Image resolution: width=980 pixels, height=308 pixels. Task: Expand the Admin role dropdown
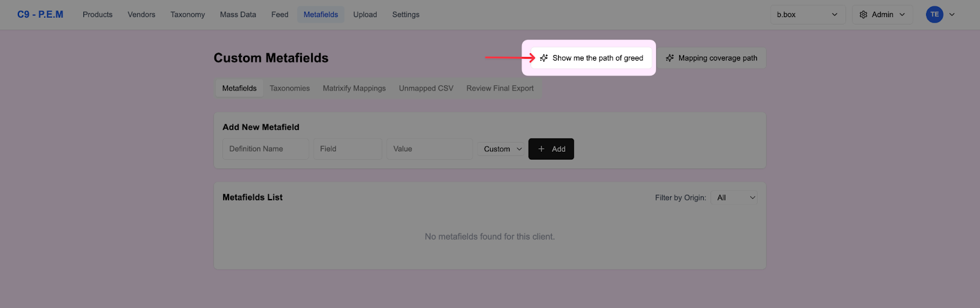[883, 15]
